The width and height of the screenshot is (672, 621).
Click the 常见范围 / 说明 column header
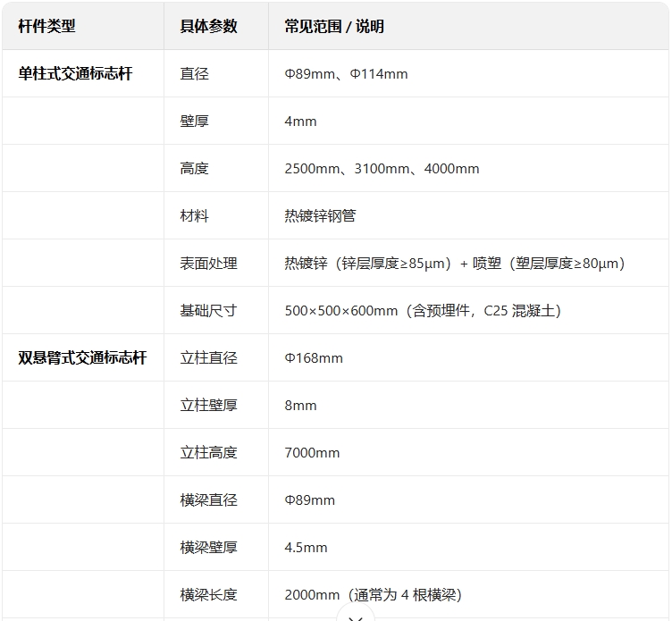coord(334,27)
